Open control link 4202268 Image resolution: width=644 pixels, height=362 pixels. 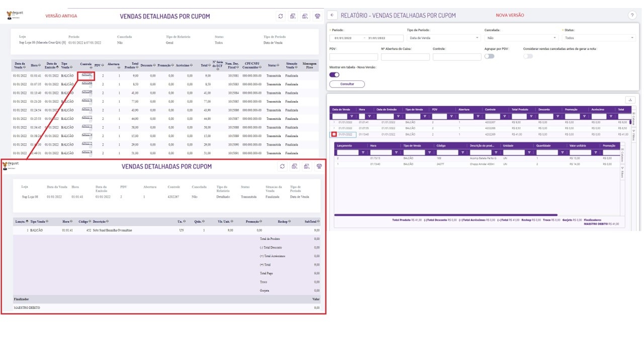point(87,83)
